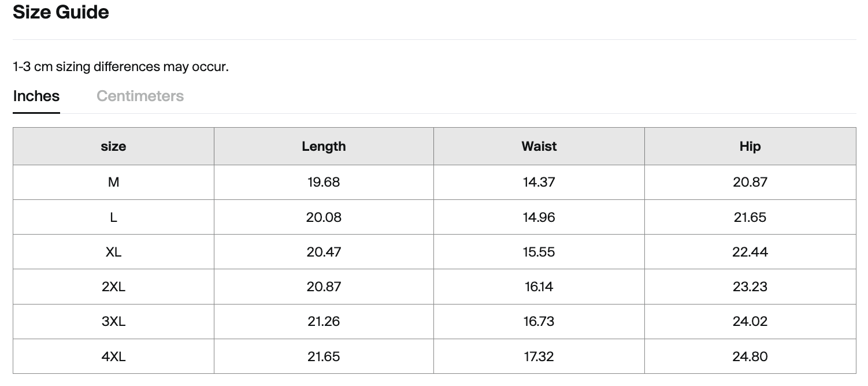Click the Size Guide heading

(x=61, y=12)
